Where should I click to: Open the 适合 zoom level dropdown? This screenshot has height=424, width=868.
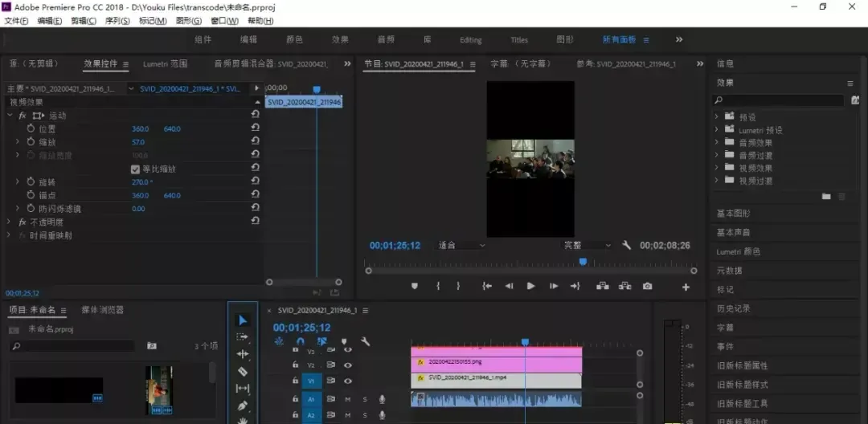[x=461, y=245]
